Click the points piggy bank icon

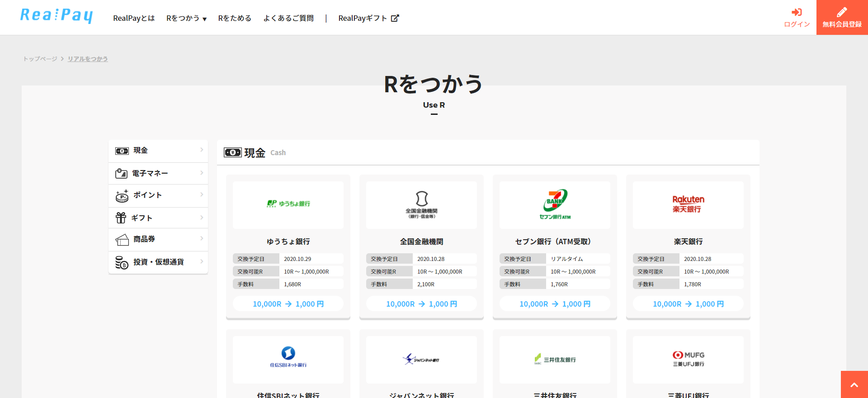[122, 195]
